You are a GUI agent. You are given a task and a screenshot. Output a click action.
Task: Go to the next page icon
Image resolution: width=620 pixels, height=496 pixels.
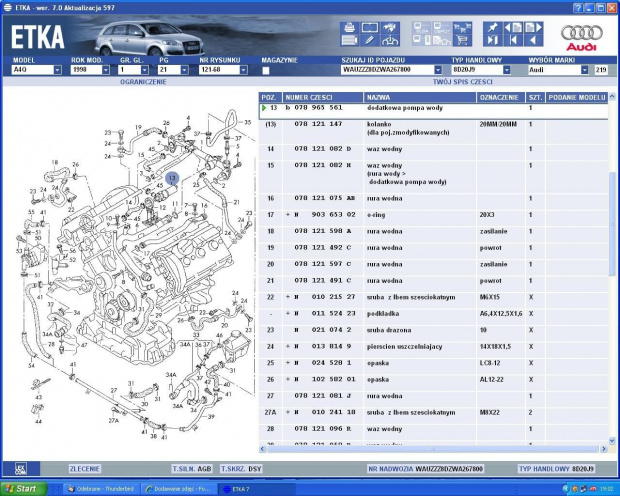(533, 28)
